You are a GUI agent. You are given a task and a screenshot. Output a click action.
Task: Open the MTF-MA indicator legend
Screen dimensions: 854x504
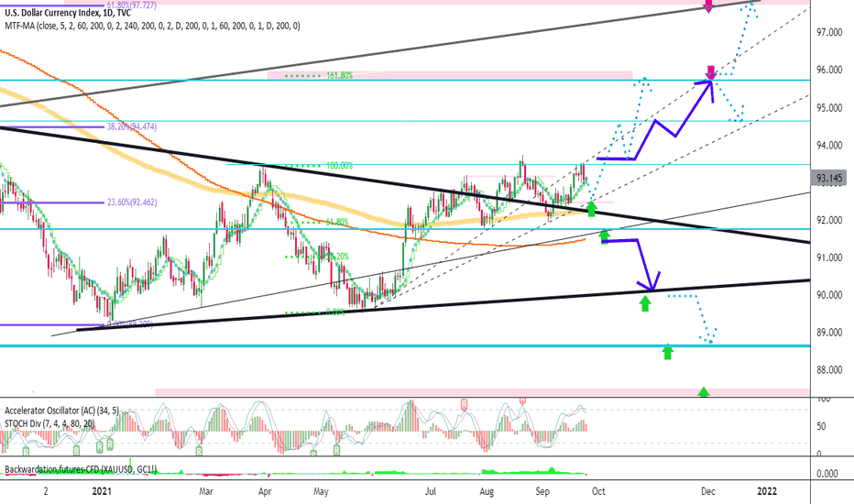152,26
